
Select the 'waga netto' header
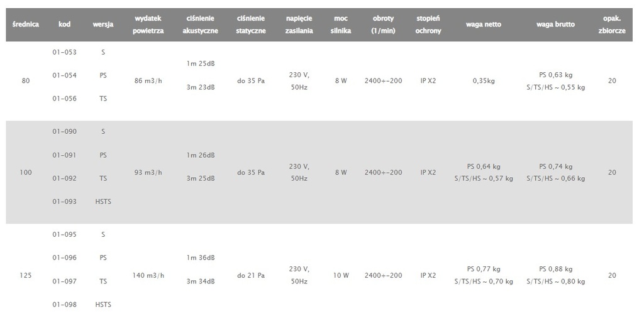[484, 25]
